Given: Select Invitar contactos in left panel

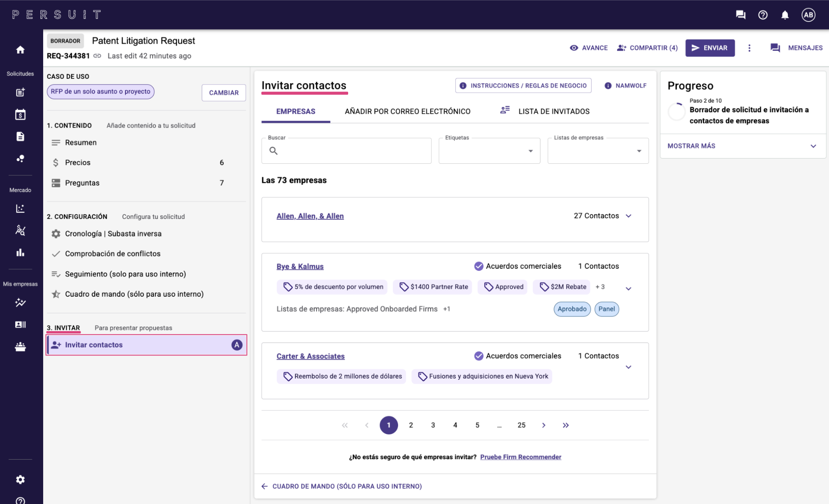Looking at the screenshot, I should [x=146, y=345].
